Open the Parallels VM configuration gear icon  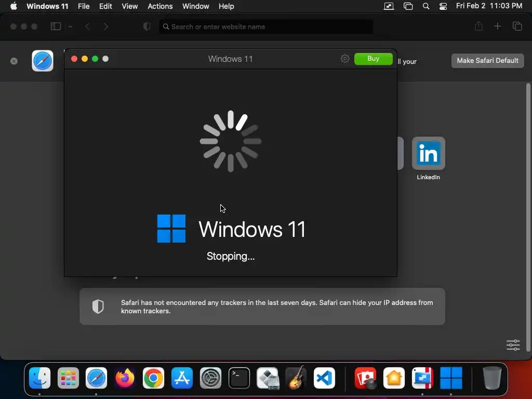[x=345, y=59]
